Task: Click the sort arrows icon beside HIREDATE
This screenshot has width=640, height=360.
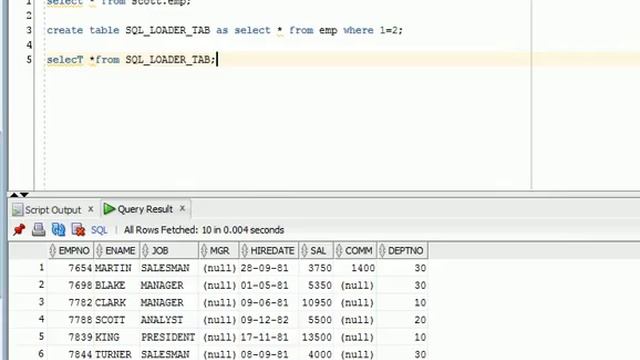Action: tap(244, 250)
